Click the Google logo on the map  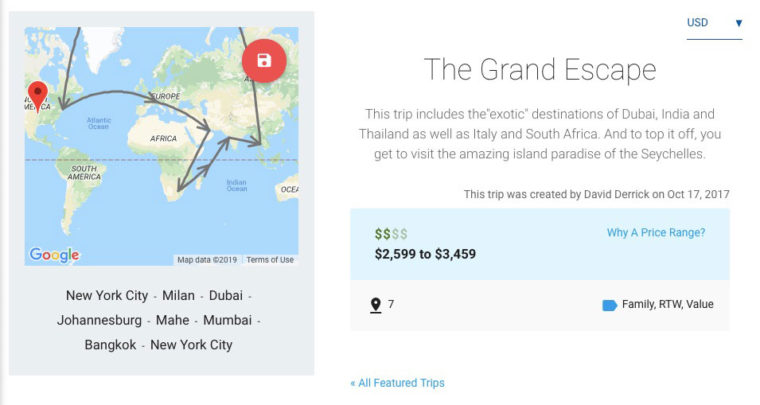[x=54, y=255]
